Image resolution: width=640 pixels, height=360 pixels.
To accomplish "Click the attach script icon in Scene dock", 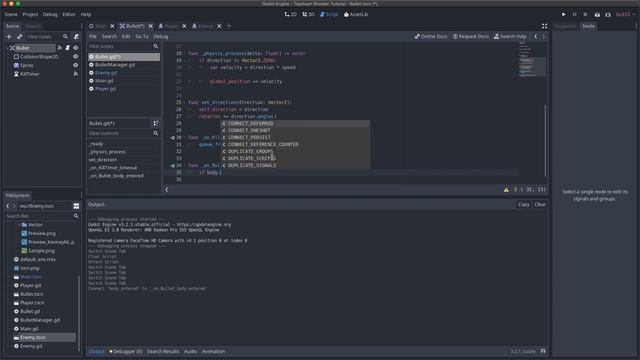I will (x=76, y=37).
